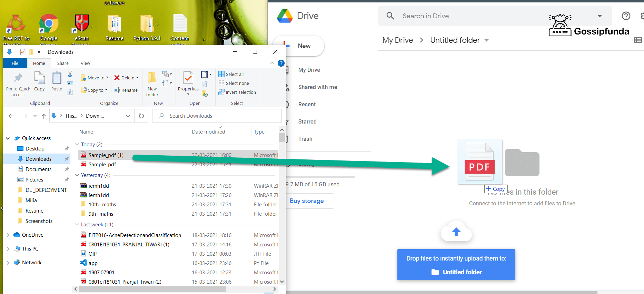Open Shared with me in Drive
The height and width of the screenshot is (294, 644).
click(x=318, y=87)
